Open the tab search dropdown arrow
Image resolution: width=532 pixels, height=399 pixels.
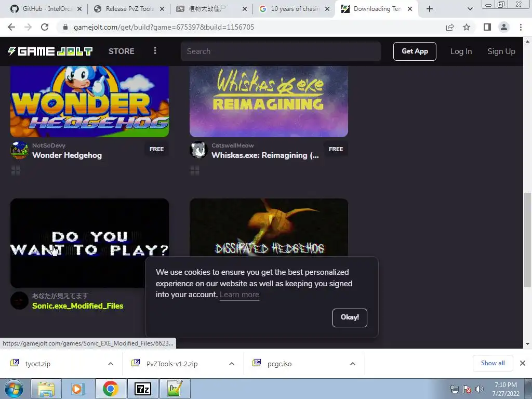(x=470, y=9)
